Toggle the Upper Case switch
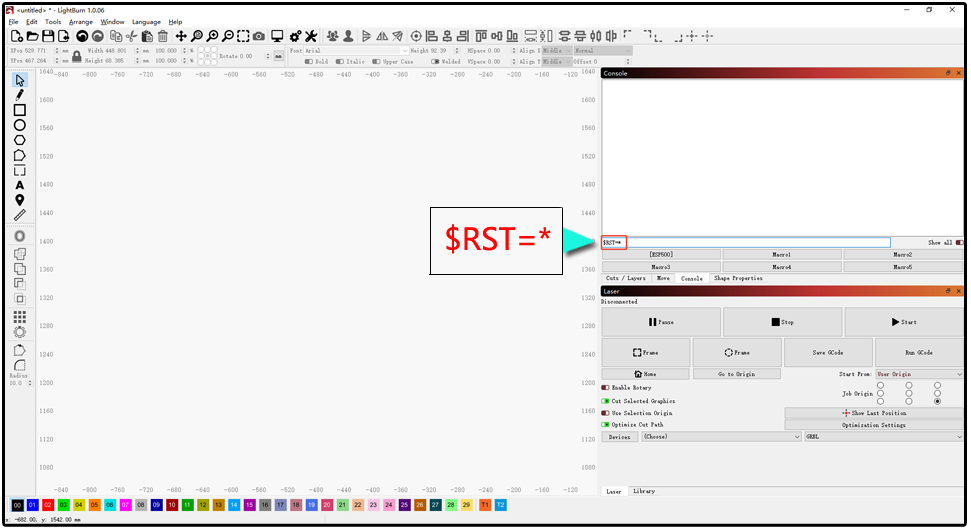971x531 pixels. (x=376, y=61)
